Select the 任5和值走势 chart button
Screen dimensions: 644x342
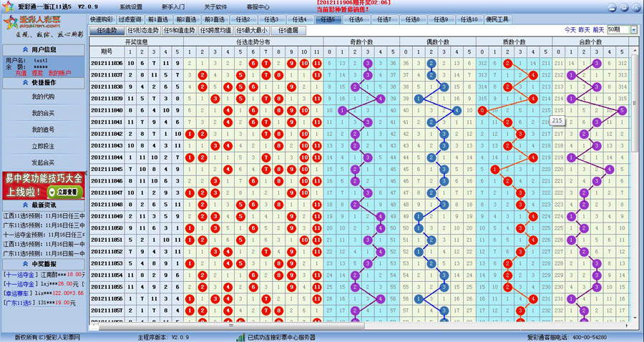(179, 30)
